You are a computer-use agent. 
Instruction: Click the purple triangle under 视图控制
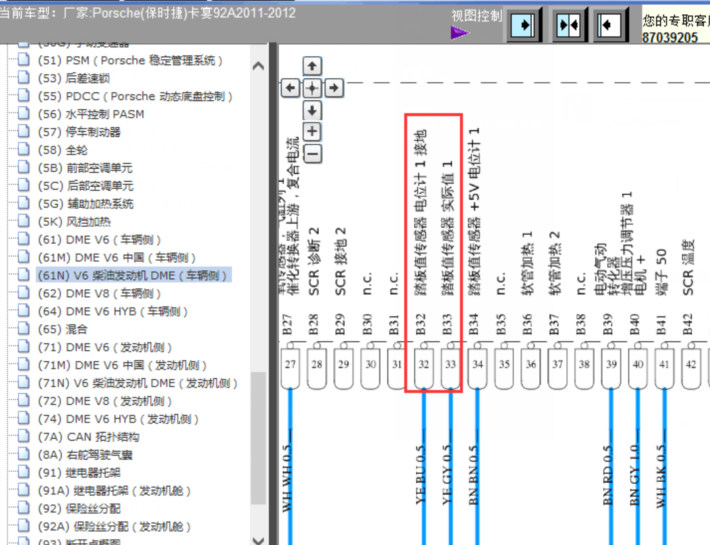pyautogui.click(x=459, y=32)
